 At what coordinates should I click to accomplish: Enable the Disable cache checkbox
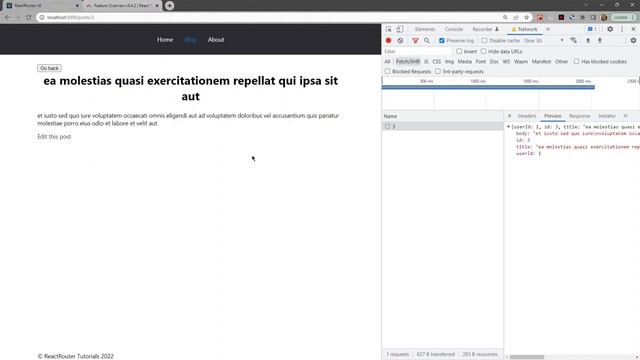tap(484, 40)
